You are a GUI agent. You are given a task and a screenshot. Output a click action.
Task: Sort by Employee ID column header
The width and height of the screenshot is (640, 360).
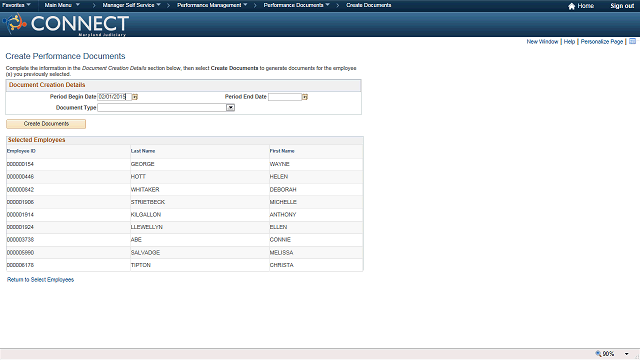tap(21, 151)
